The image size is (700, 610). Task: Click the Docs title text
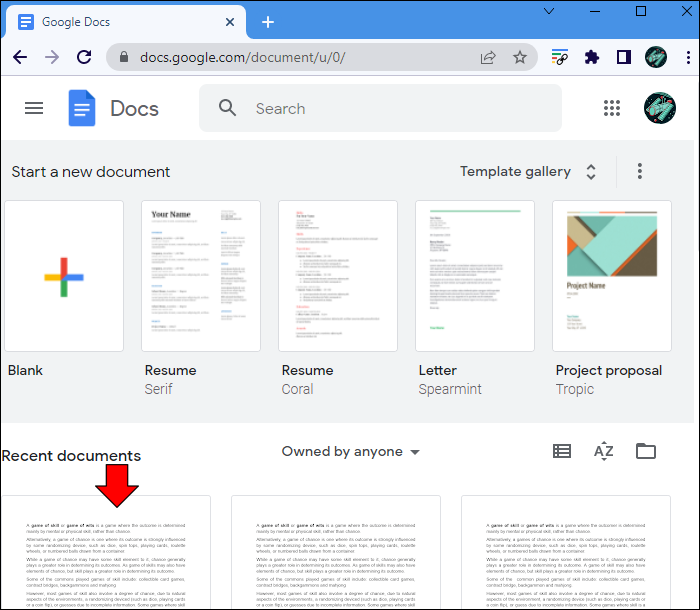[134, 109]
